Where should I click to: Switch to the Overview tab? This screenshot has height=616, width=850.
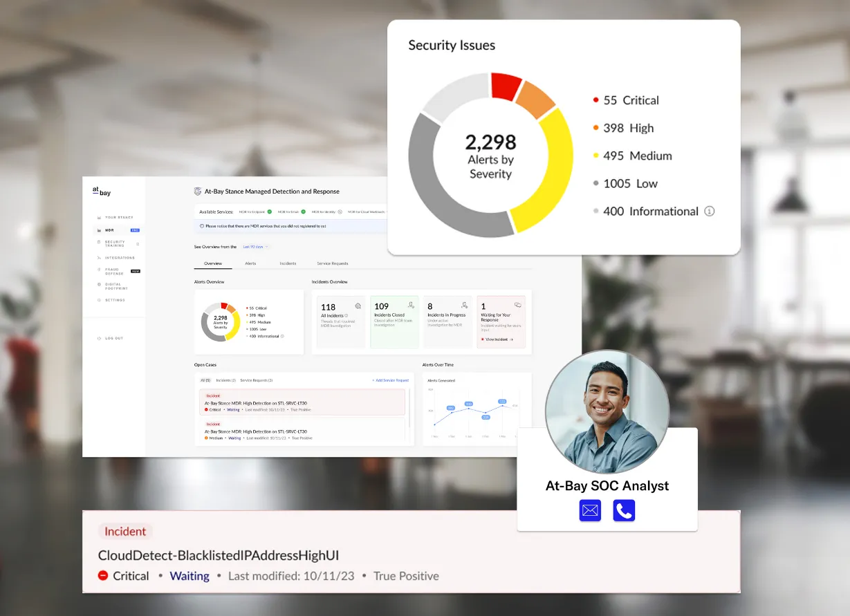(213, 263)
